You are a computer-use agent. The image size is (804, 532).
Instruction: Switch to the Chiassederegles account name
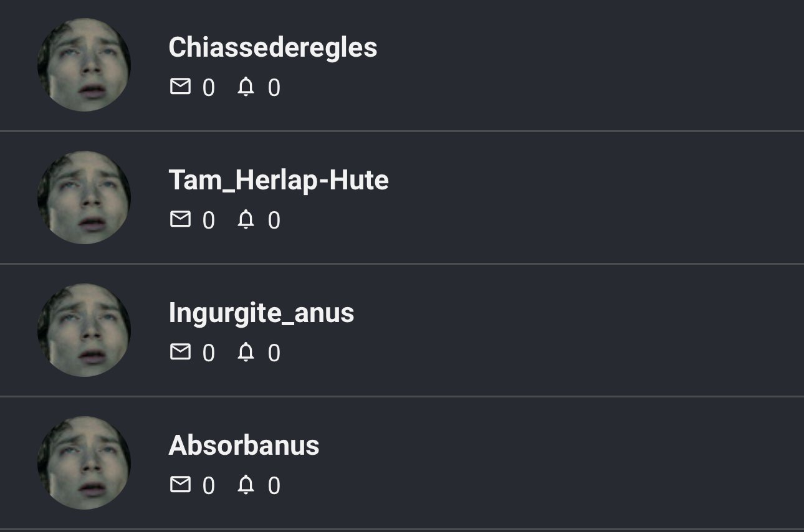point(273,47)
